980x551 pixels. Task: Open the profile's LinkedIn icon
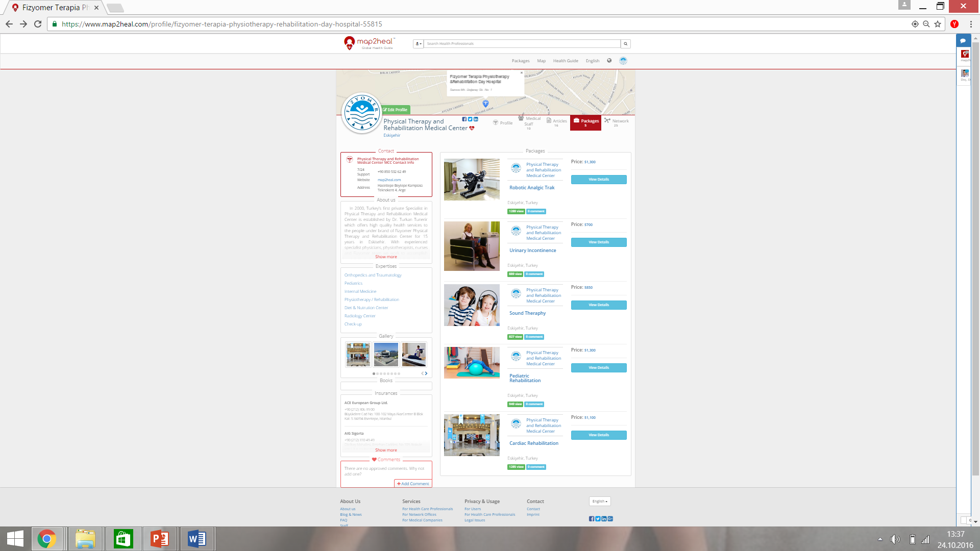(x=476, y=119)
